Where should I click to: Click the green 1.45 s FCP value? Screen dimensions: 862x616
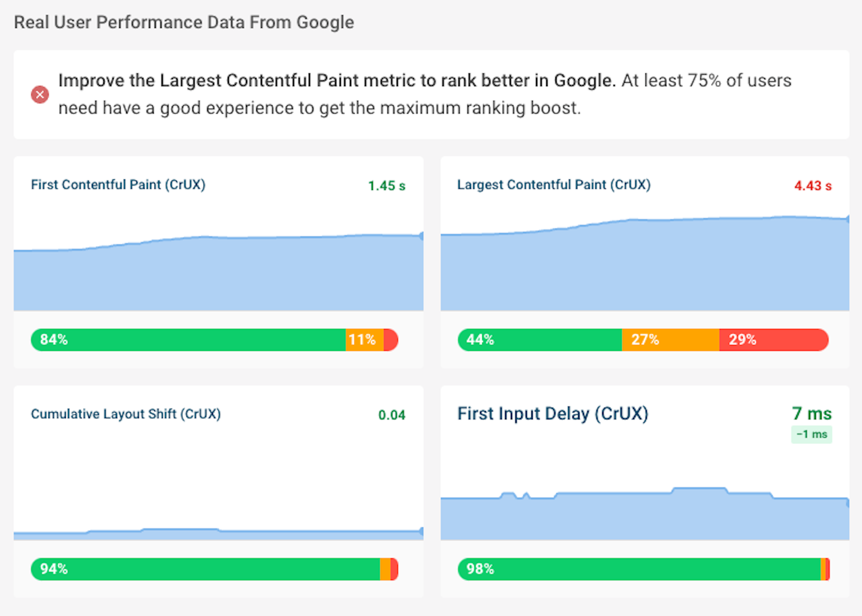pos(386,186)
